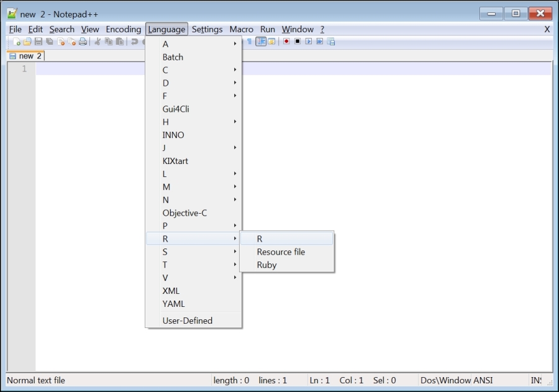
Task: Click line number 1 in margin
Action: pyautogui.click(x=24, y=68)
